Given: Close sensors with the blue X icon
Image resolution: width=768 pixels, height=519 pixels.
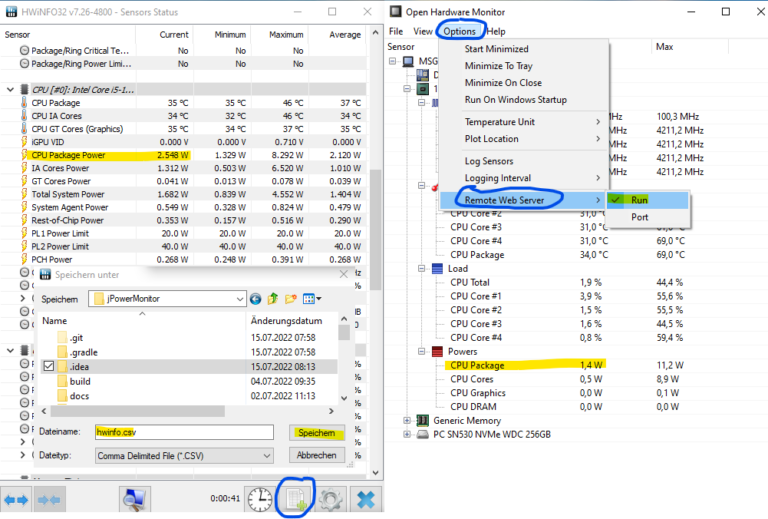Looking at the screenshot, I should pyautogui.click(x=366, y=500).
